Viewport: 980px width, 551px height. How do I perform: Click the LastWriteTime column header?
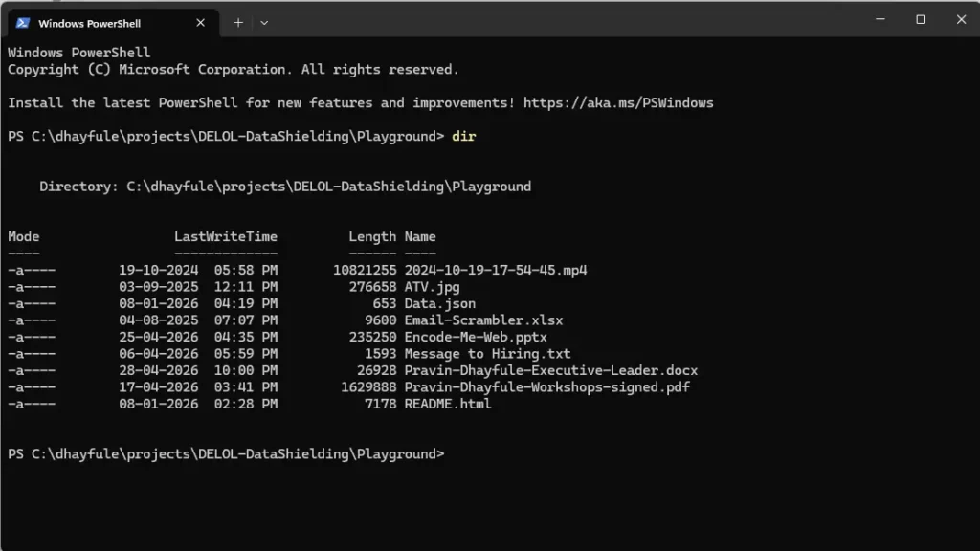[226, 237]
